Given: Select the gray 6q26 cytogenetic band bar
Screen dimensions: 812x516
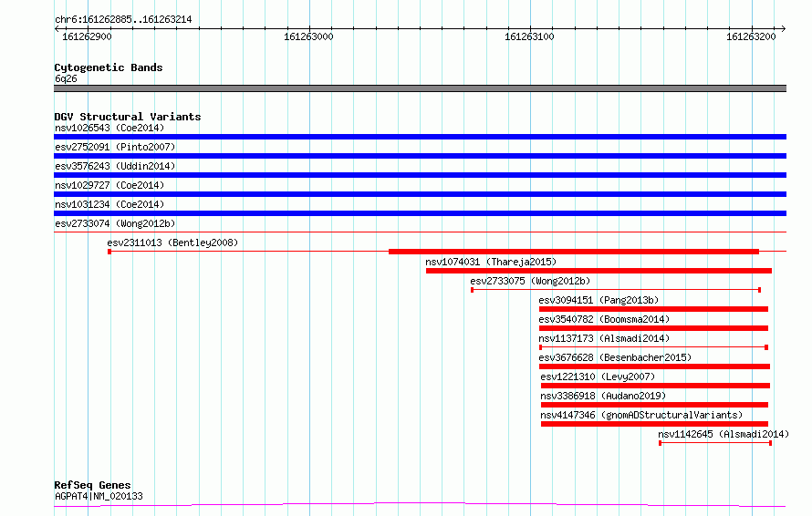Looking at the screenshot, I should click(x=420, y=88).
